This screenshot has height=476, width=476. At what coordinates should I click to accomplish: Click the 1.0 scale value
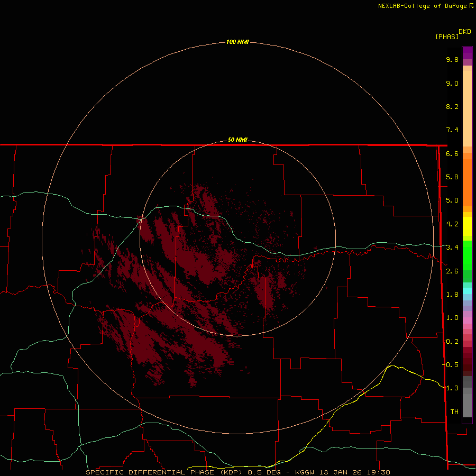(452, 318)
